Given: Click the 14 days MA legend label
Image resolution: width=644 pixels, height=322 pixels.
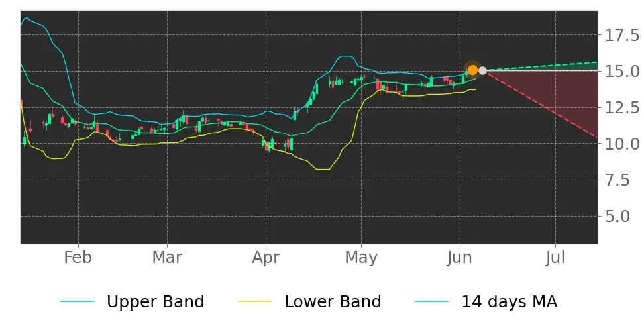Looking at the screenshot, I should (x=510, y=302).
